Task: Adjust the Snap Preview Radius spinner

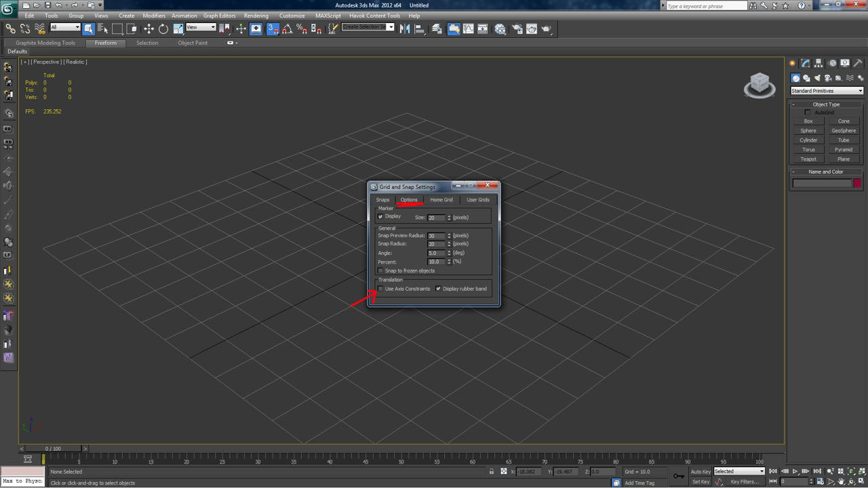Action: point(448,235)
